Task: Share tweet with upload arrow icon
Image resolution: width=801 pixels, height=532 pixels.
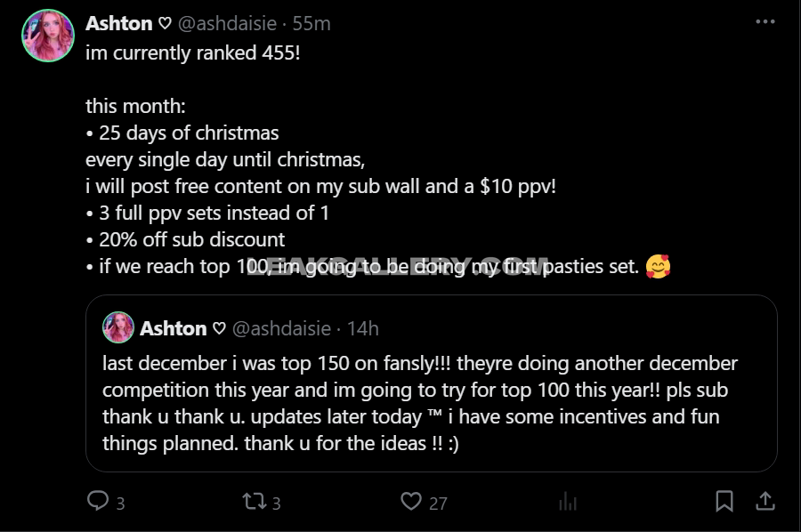Action: pyautogui.click(x=765, y=501)
